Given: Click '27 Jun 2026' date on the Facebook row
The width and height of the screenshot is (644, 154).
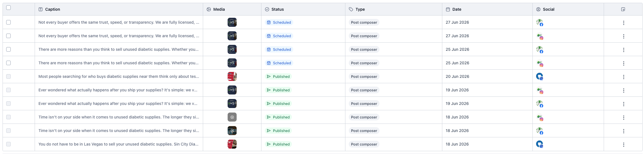Looking at the screenshot, I should (458, 22).
